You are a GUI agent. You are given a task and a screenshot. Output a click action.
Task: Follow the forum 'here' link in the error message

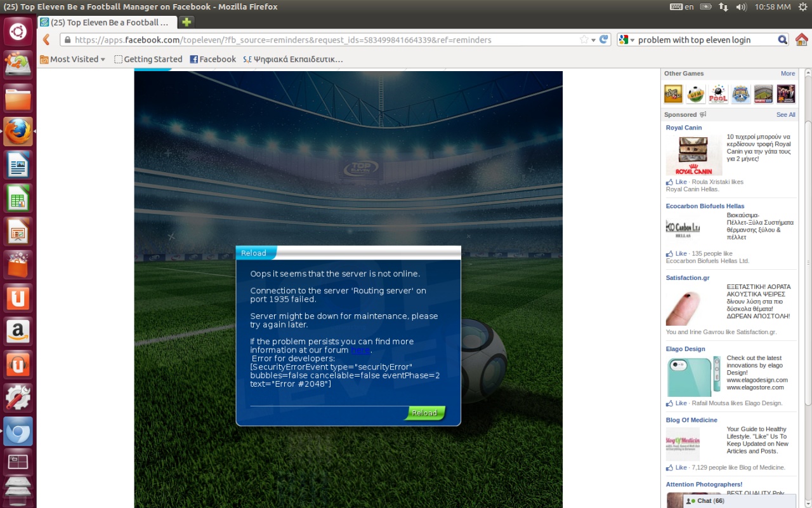(x=360, y=350)
